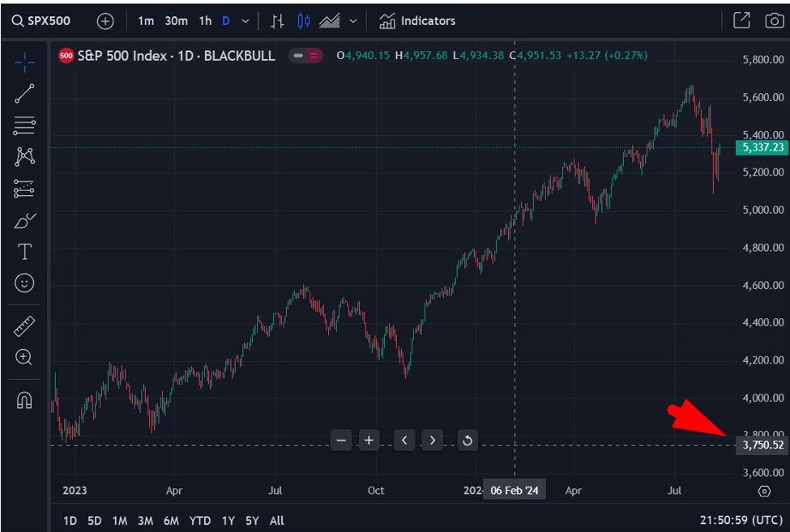
Task: Select the YTD range tab
Action: tap(199, 521)
